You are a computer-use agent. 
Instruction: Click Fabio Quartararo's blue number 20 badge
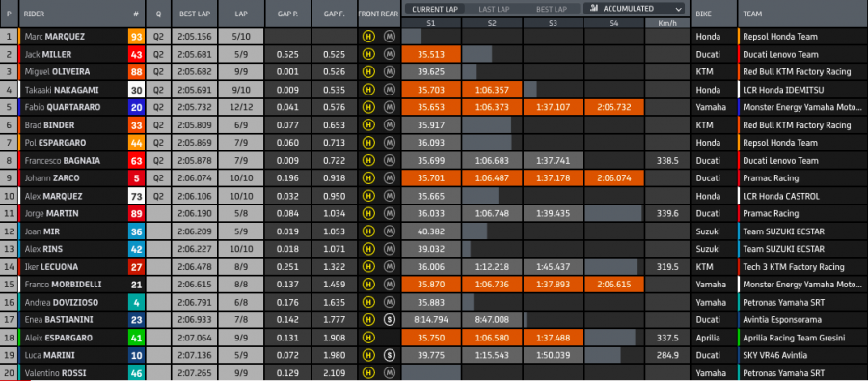tap(136, 107)
